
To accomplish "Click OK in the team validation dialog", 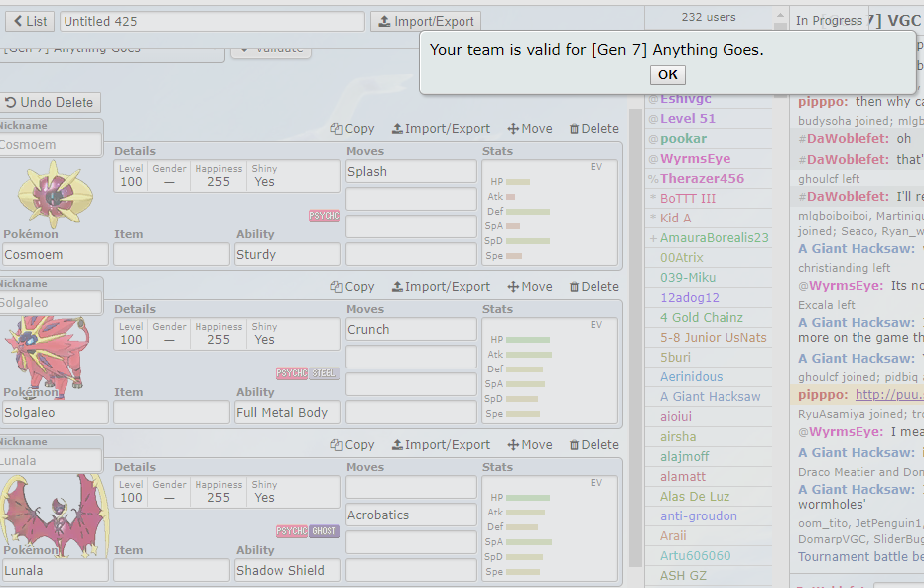I will 668,74.
